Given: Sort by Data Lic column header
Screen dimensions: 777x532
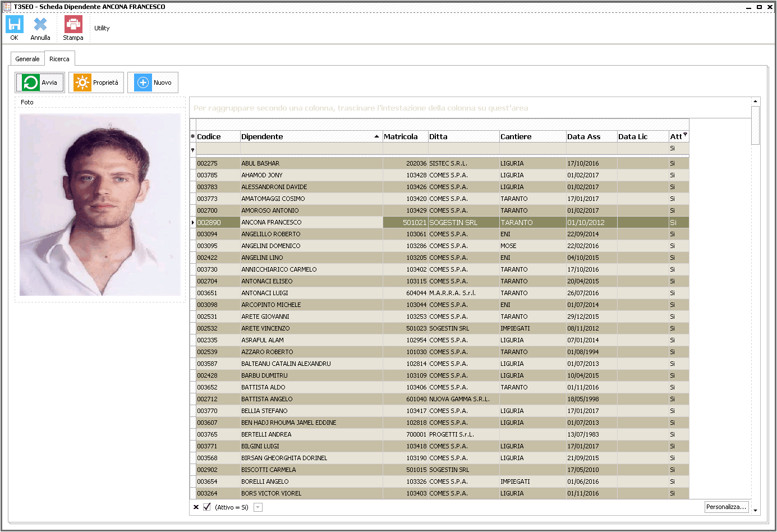Looking at the screenshot, I should (x=642, y=136).
